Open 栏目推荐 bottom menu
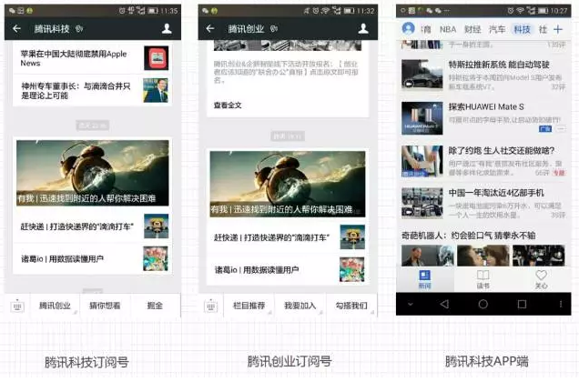The height and width of the screenshot is (392, 579). point(249,306)
